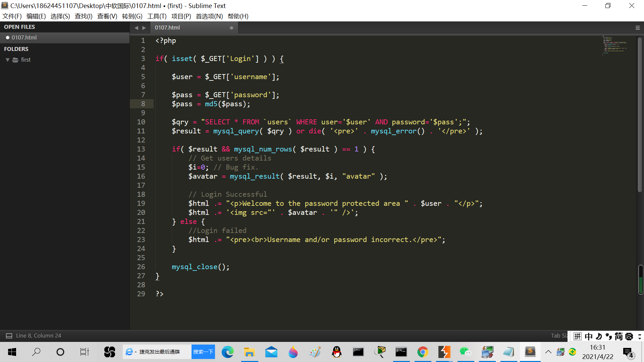Open the Windows Start menu
The height and width of the screenshot is (362, 644).
coord(12,352)
